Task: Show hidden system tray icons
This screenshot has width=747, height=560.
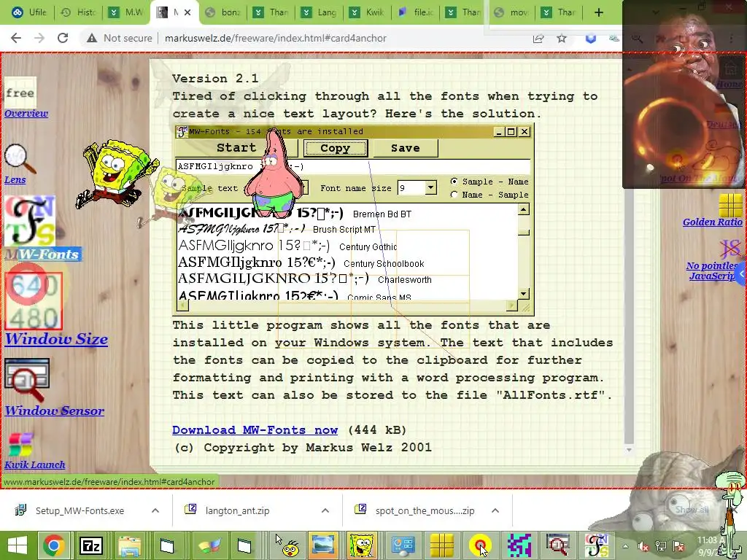Action: pos(625,546)
